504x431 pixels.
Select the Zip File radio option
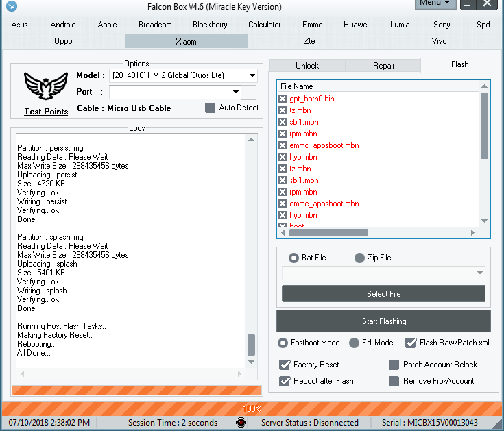359,258
